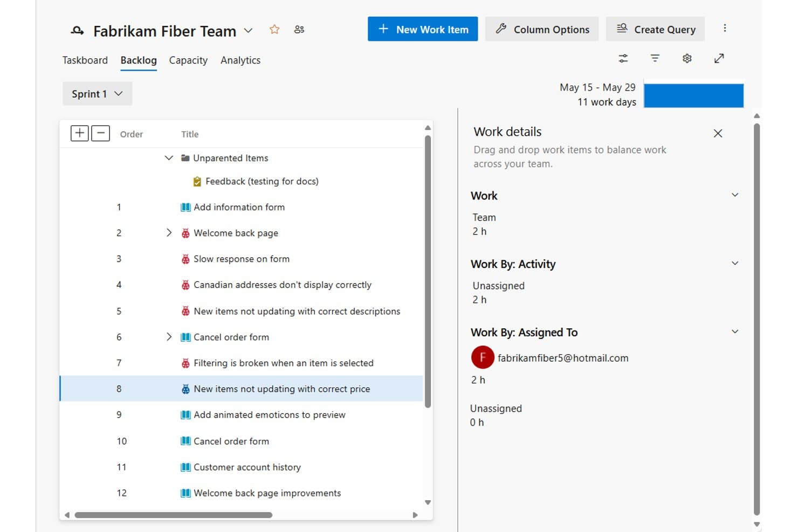This screenshot has width=798, height=532.
Task: Click folder icon of Unparented Items
Action: click(185, 158)
